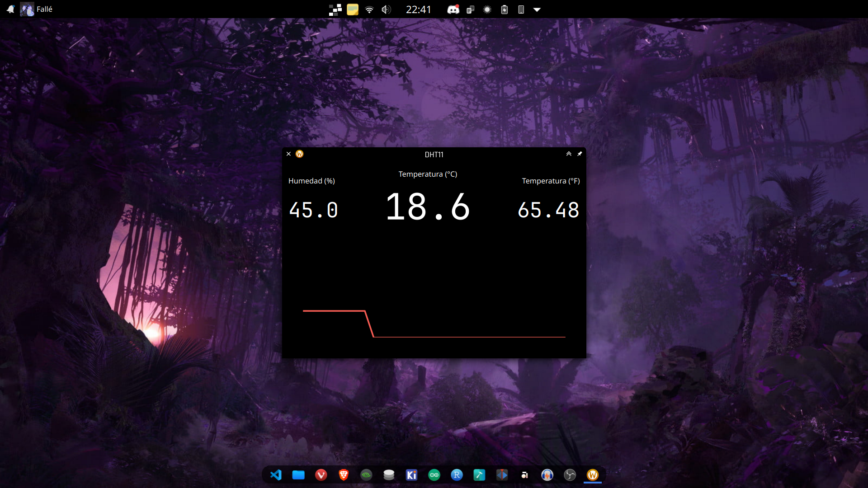868x488 pixels.
Task: Open RStudio from the dock
Action: [457, 475]
